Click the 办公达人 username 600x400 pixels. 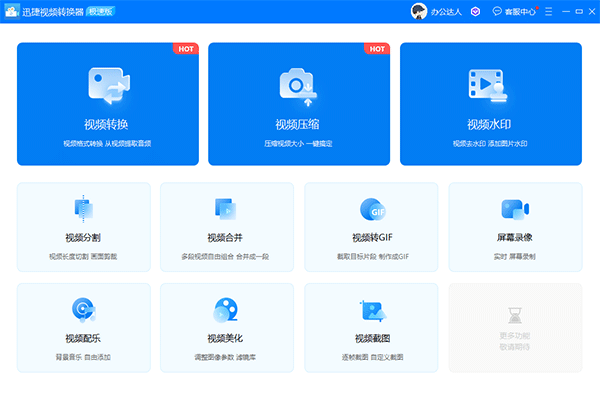tap(446, 12)
